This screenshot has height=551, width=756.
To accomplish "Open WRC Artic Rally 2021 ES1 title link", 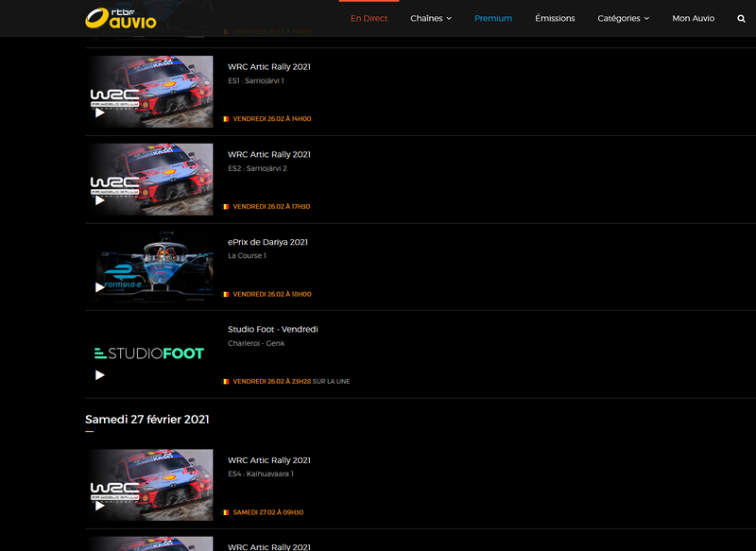I will [269, 67].
